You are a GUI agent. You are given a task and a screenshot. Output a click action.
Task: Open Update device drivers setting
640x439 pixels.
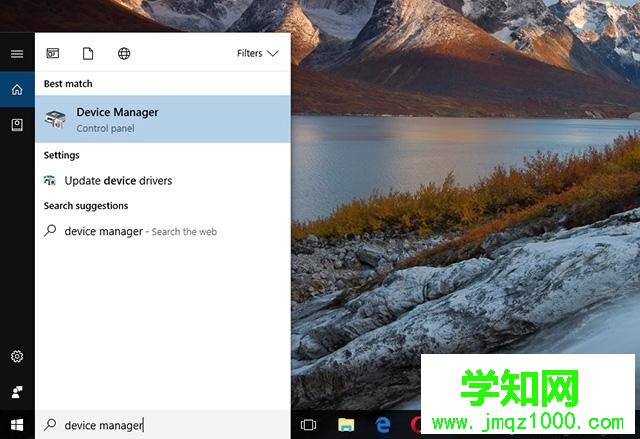(x=163, y=180)
